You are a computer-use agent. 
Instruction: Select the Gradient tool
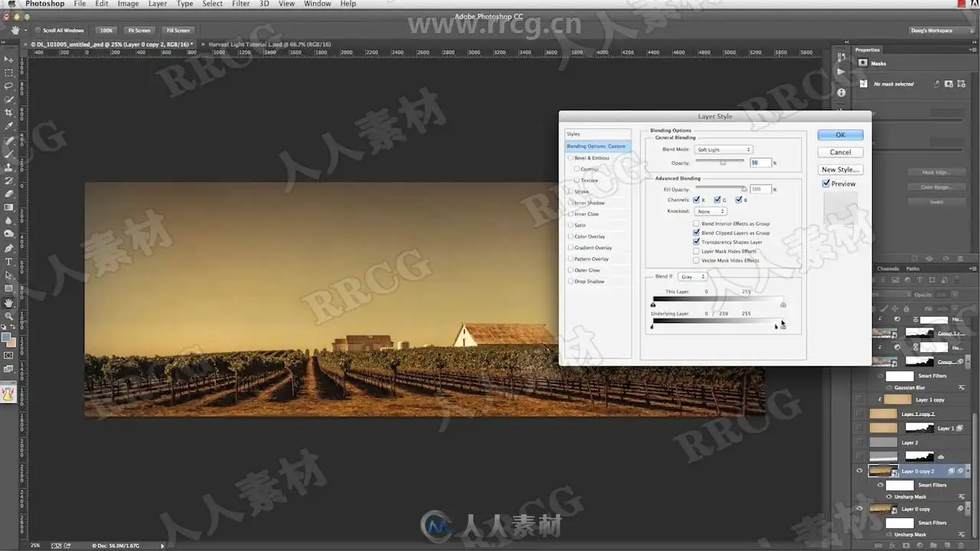pyautogui.click(x=9, y=207)
